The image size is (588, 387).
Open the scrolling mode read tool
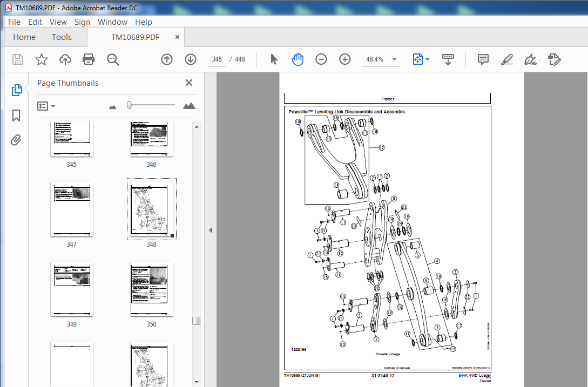pos(448,59)
